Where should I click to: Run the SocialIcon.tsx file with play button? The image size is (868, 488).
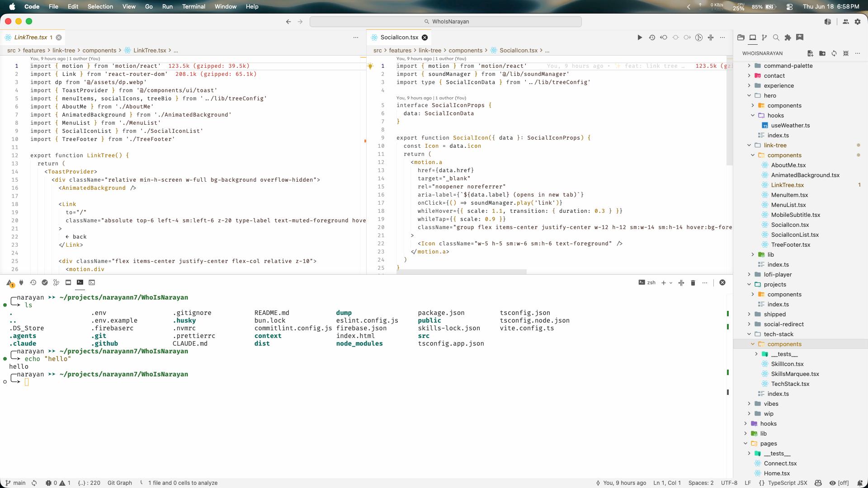640,38
